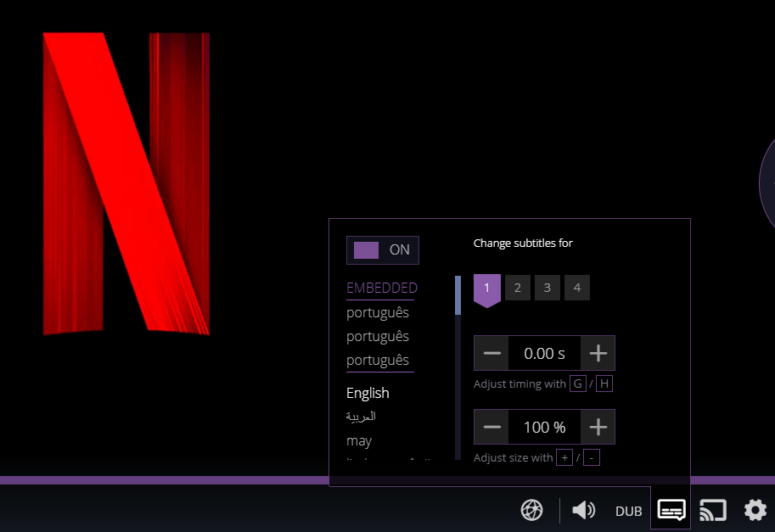Decrease subtitle timing with minus button
Image resolution: width=775 pixels, height=532 pixels.
pyautogui.click(x=491, y=353)
